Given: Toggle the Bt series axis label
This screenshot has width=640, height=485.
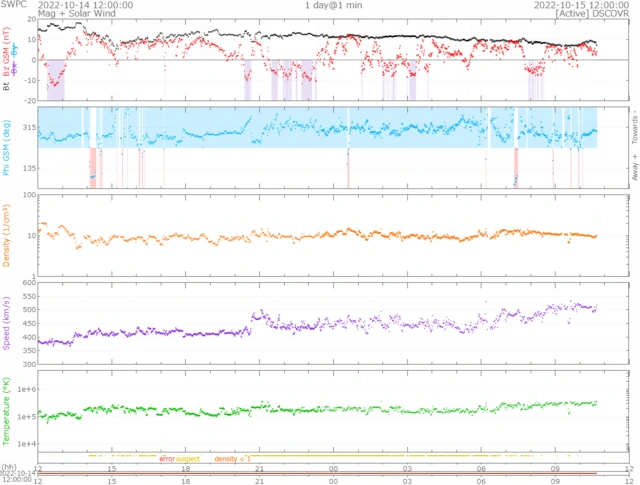Looking at the screenshot, I should pos(8,86).
